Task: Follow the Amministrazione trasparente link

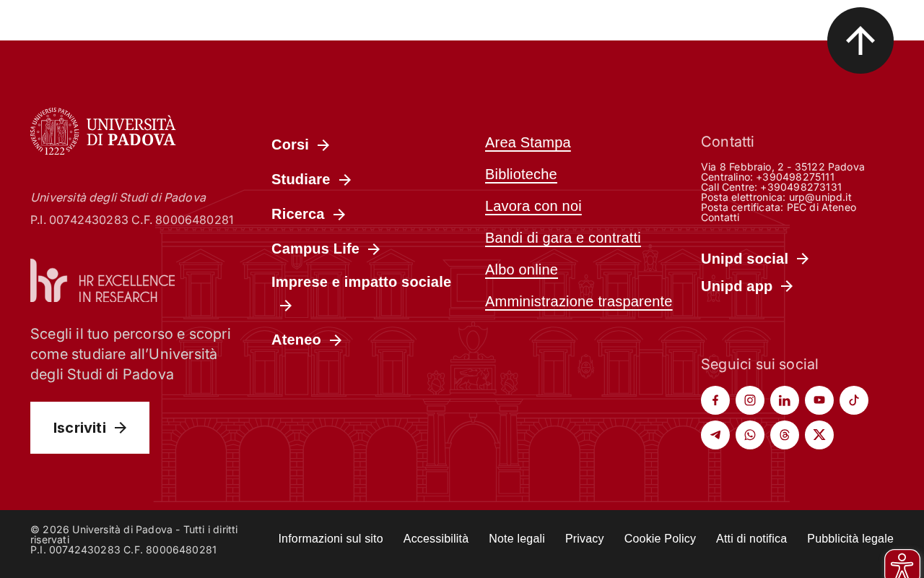Action: pos(579,301)
